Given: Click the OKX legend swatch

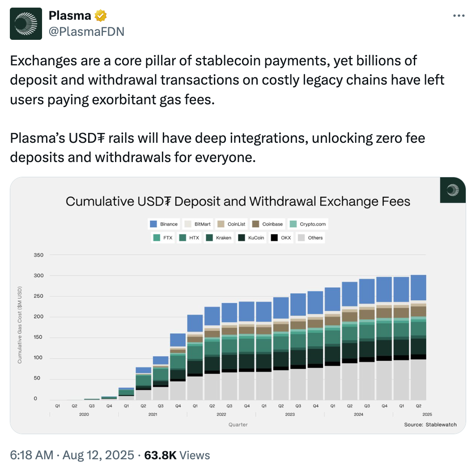Looking at the screenshot, I should click(275, 238).
